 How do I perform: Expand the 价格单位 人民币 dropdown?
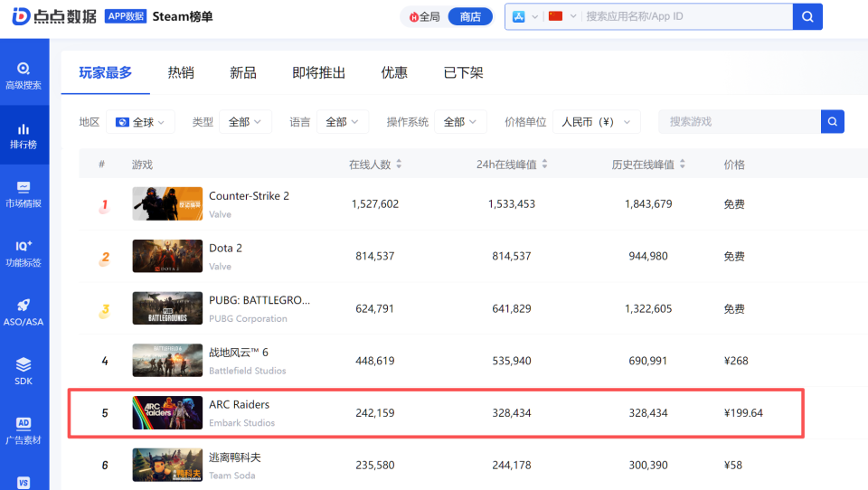[596, 122]
